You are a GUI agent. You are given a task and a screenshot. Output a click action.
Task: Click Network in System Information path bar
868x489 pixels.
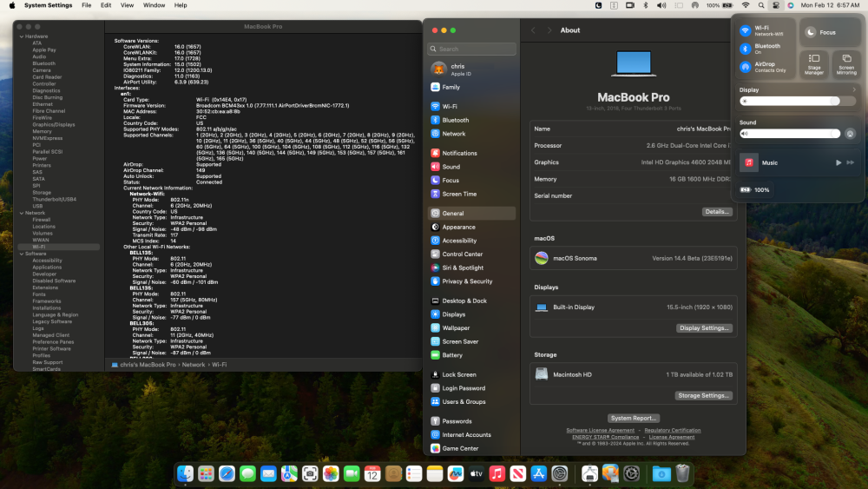tap(194, 365)
